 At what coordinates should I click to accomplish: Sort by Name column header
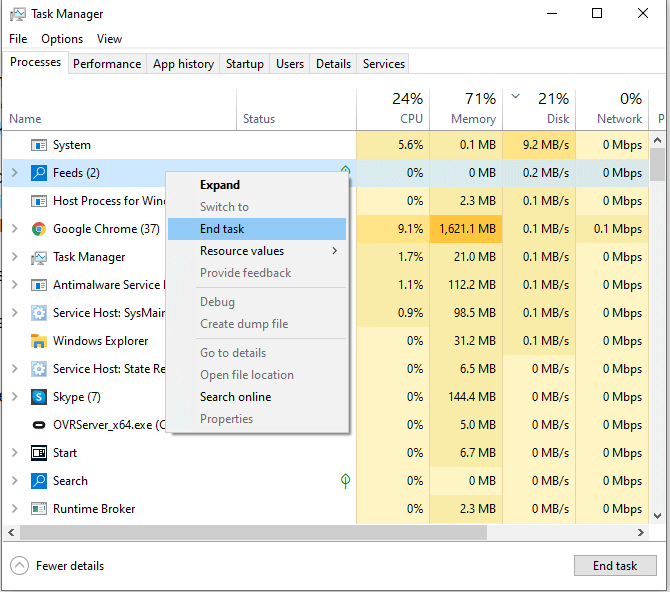pyautogui.click(x=119, y=109)
